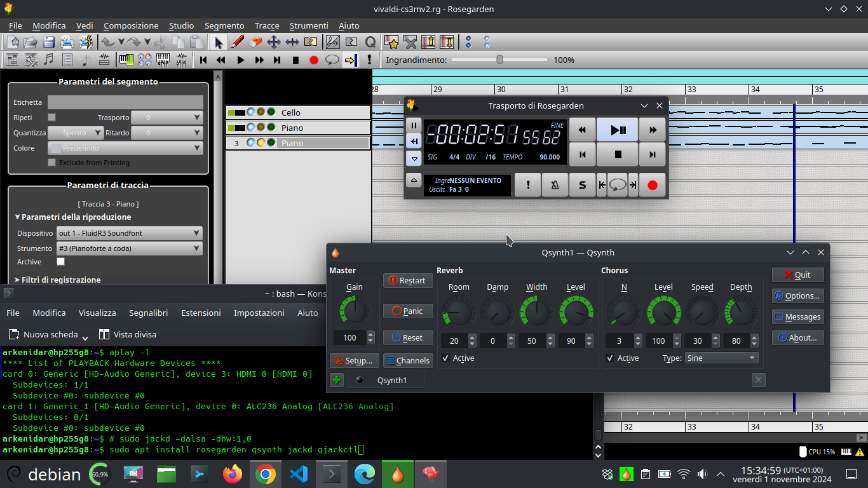The width and height of the screenshot is (868, 488).
Task: Click the New composition icon in toolbar
Action: click(13, 43)
